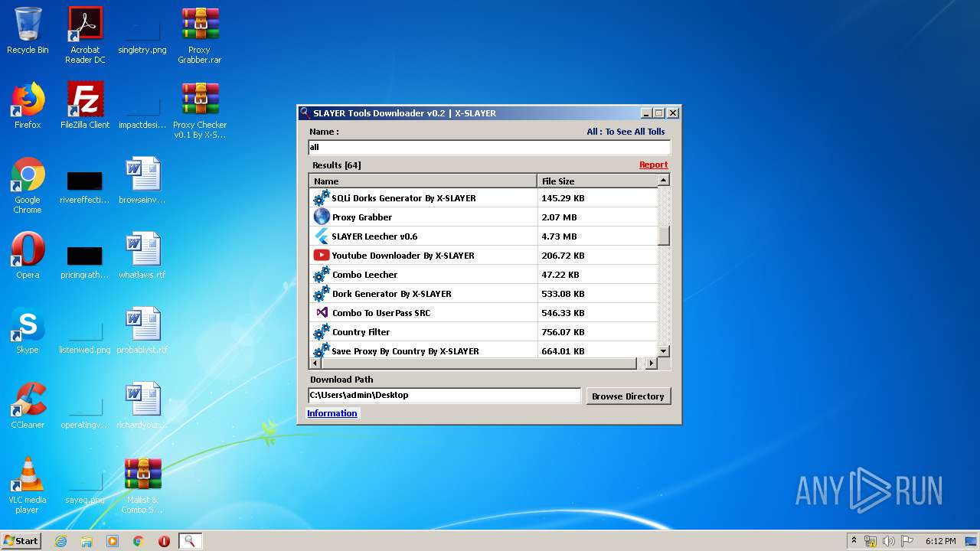Screen dimensions: 980x551
Task: Click the Name search input field
Action: point(489,147)
